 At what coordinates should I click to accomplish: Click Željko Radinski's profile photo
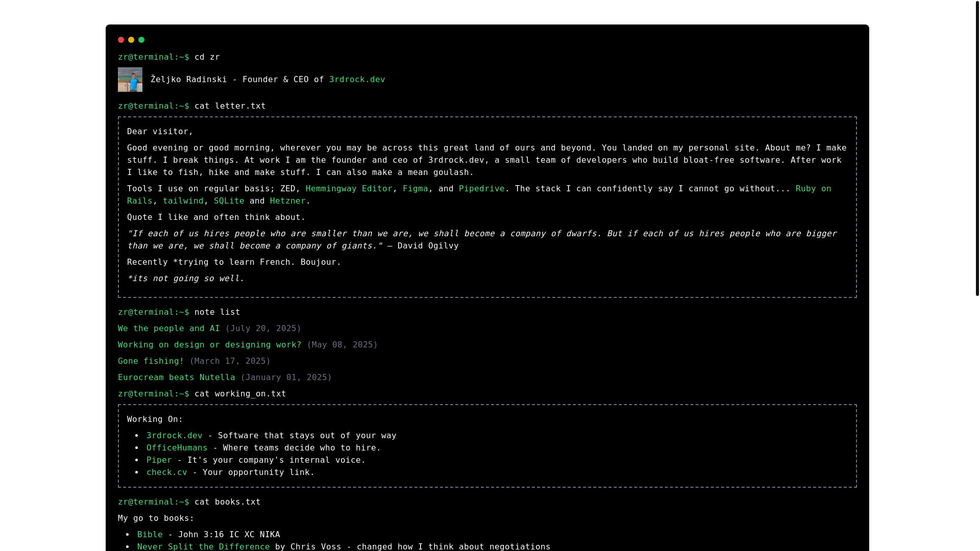[130, 80]
